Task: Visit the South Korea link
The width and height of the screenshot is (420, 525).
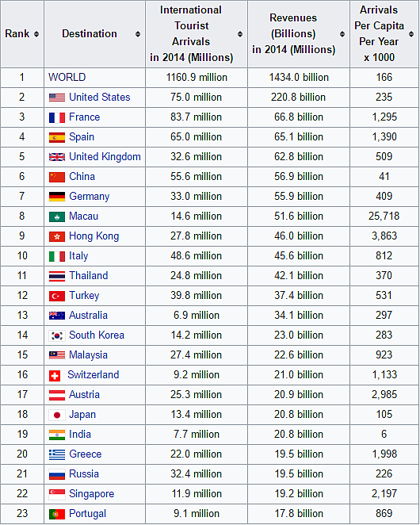Action: pos(97,335)
